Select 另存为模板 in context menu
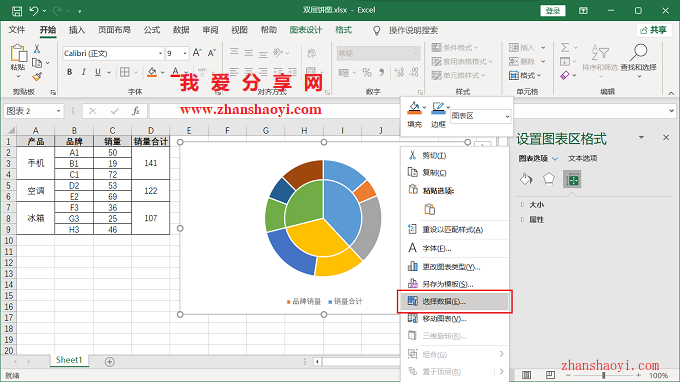The width and height of the screenshot is (680, 382). (454, 284)
